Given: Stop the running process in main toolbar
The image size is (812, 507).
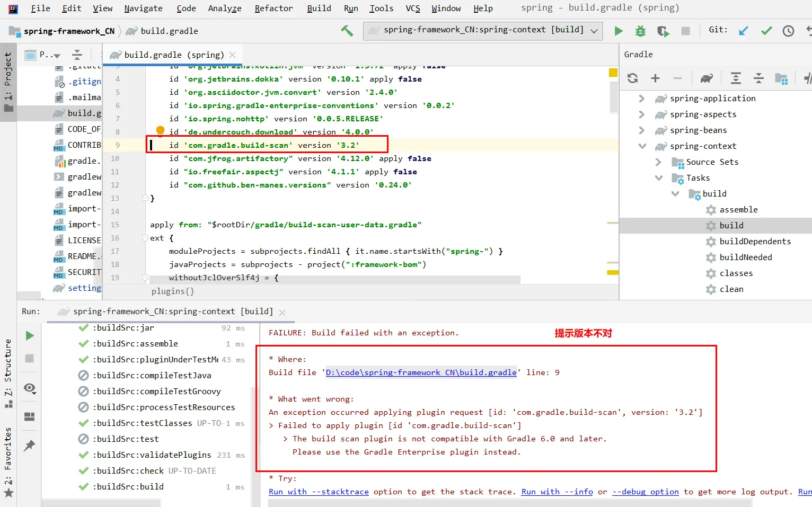Looking at the screenshot, I should point(685,31).
